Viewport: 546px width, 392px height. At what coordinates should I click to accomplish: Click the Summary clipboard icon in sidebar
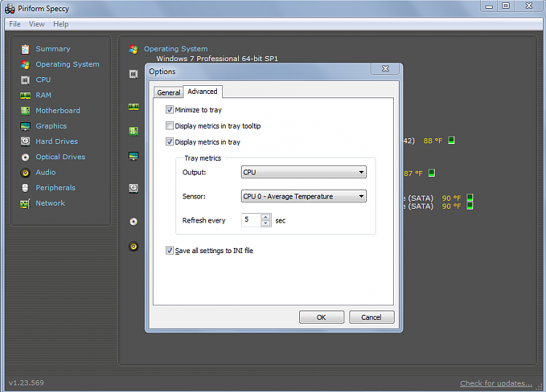pos(25,49)
